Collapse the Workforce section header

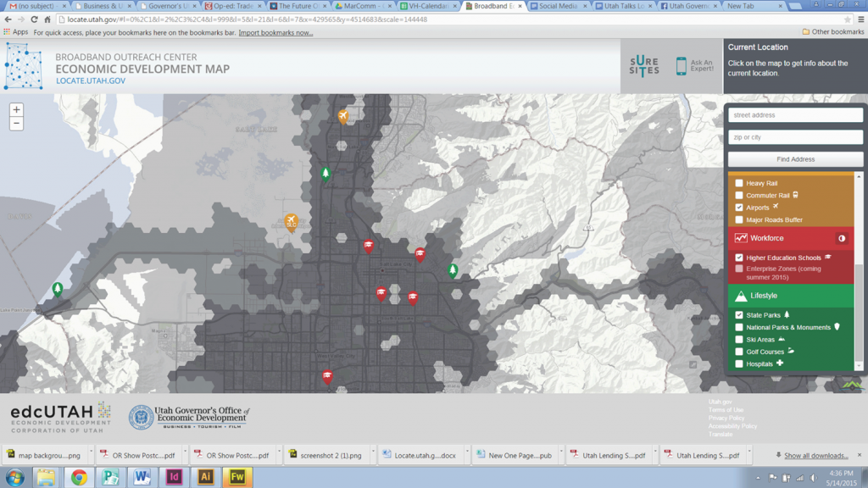[x=791, y=238]
